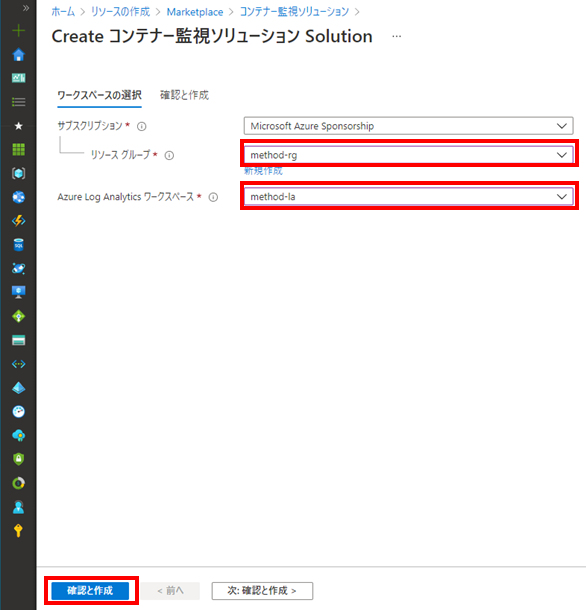Open Monitor gauge icon
The width and height of the screenshot is (586, 610).
pyautogui.click(x=19, y=412)
